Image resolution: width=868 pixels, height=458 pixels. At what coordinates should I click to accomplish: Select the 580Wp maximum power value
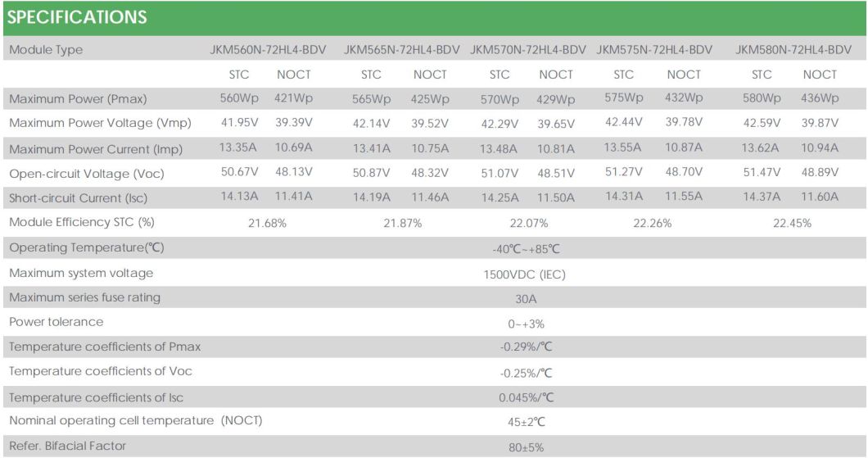tap(761, 99)
